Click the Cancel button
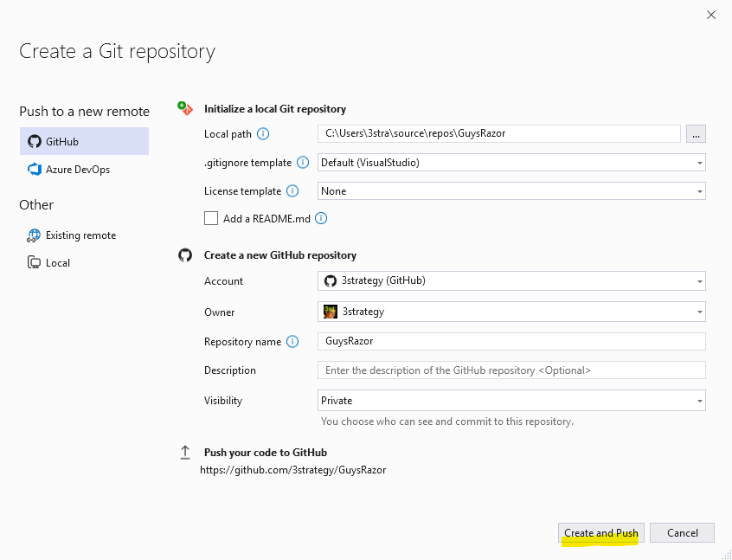Viewport: 732px width, 560px height. point(682,533)
